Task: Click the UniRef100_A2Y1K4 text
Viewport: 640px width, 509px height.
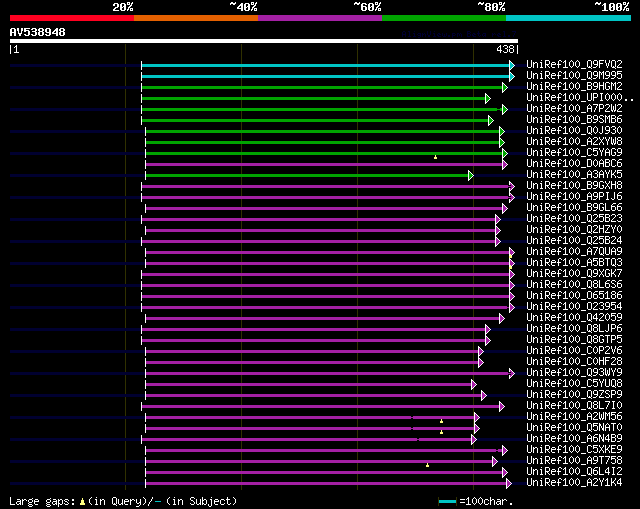Action: tap(574, 483)
